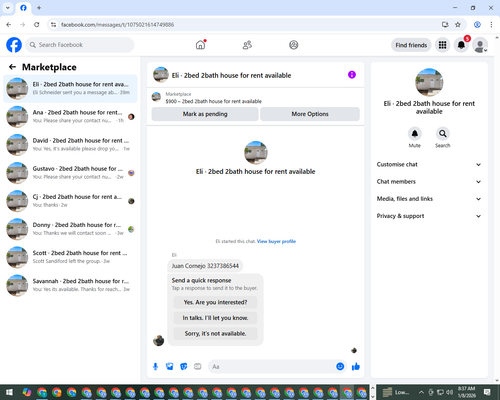This screenshot has height=400, width=500.
Task: Click the large listing photo in right panel
Action: tap(429, 82)
